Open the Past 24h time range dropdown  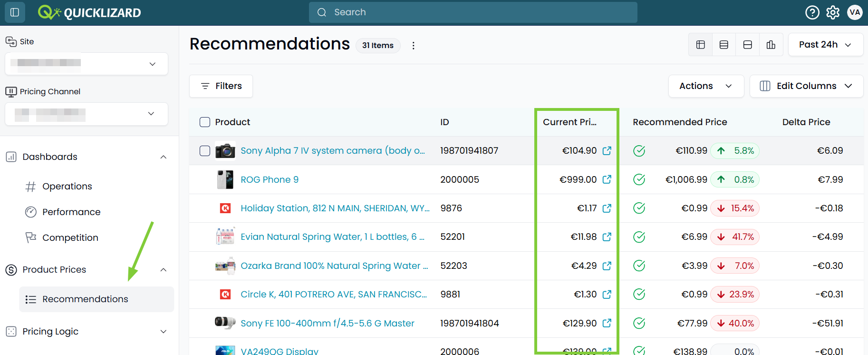[826, 45]
